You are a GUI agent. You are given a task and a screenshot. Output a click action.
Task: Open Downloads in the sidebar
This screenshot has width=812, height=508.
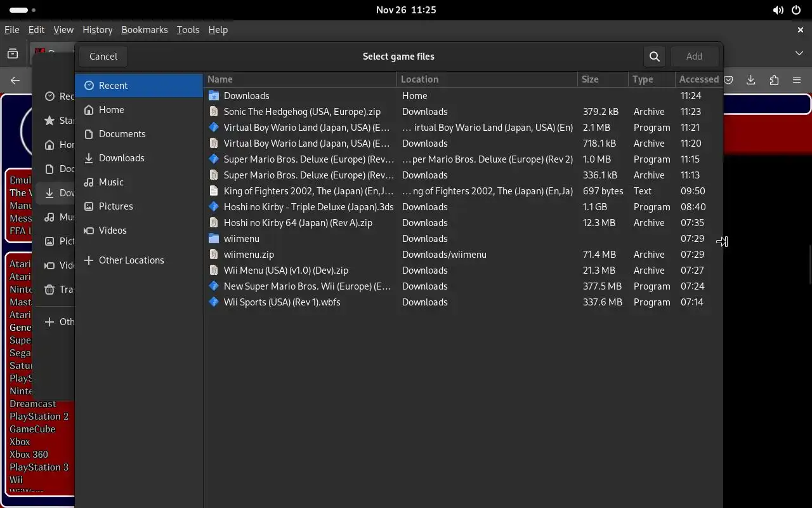(139, 157)
